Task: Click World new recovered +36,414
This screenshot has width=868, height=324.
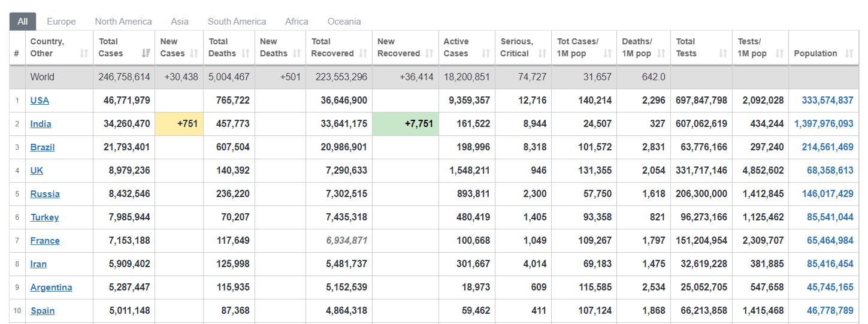Action: tap(416, 77)
